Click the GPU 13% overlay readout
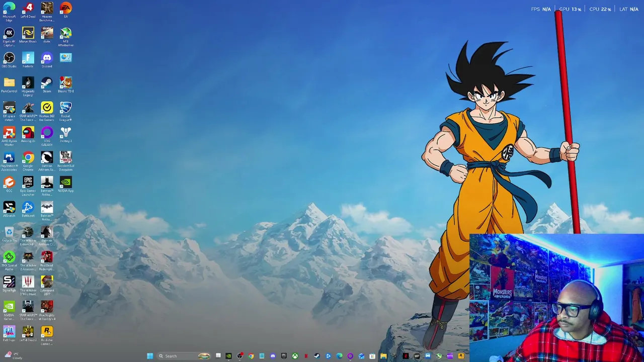This screenshot has width=644, height=362. pos(570,9)
